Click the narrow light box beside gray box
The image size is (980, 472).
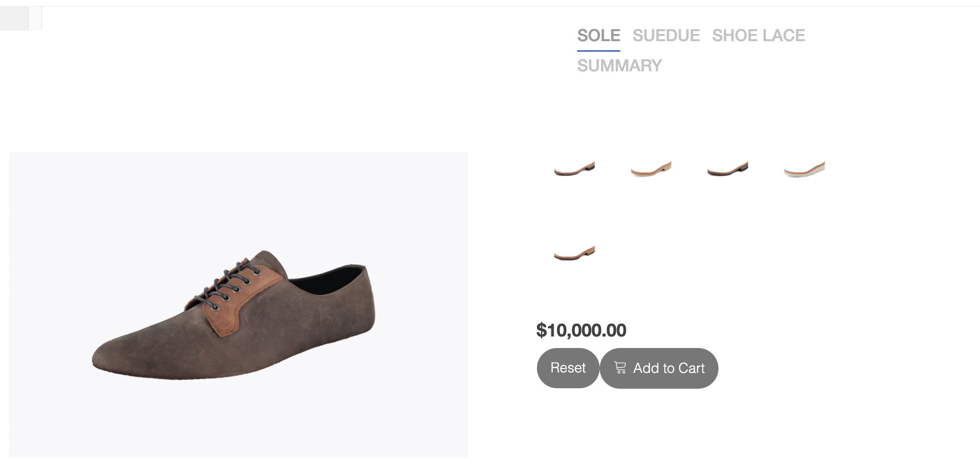click(x=35, y=19)
